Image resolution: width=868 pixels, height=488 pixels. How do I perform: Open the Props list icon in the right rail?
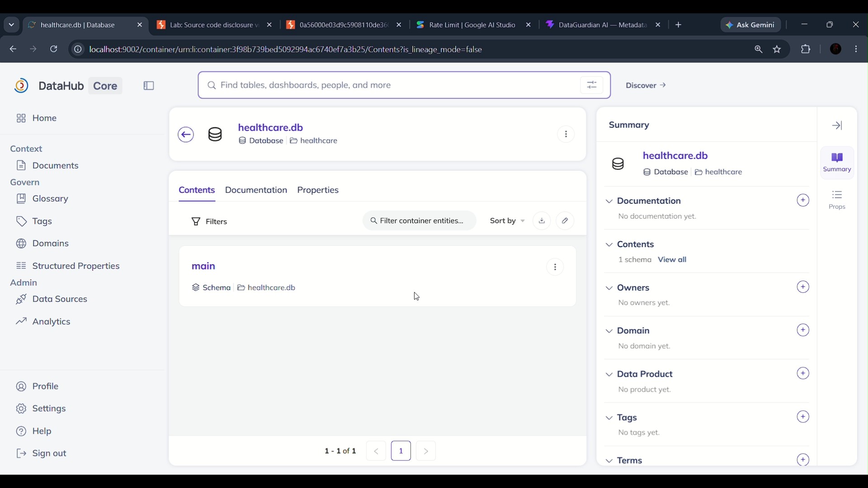pyautogui.click(x=837, y=200)
